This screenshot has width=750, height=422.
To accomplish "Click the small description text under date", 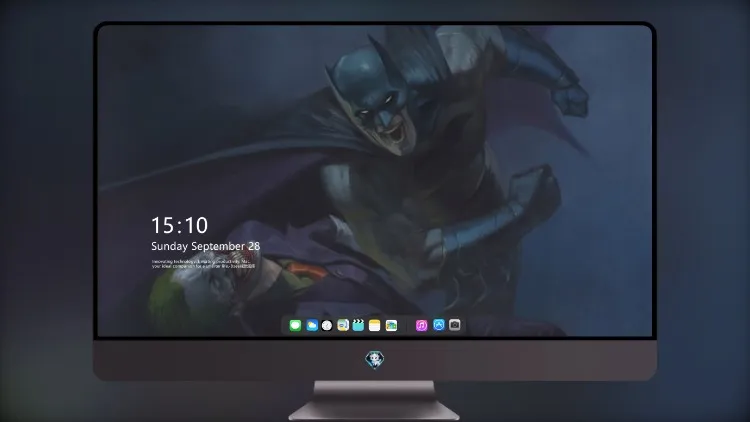I will (203, 264).
